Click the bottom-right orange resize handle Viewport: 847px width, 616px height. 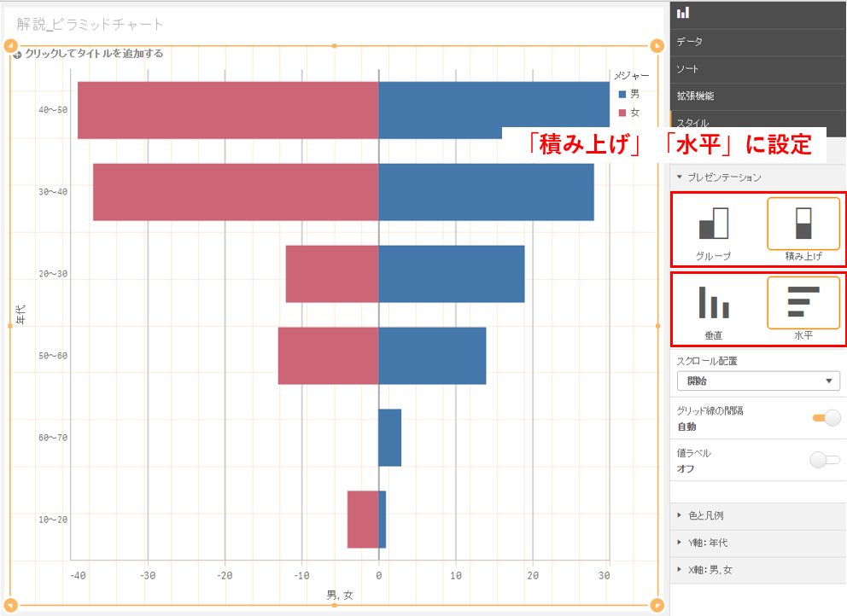[x=657, y=606]
